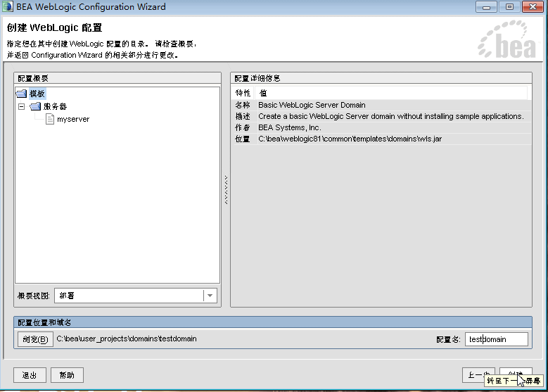Image resolution: width=548 pixels, height=392 pixels.
Task: Click the 名称 property cell
Action: point(243,105)
